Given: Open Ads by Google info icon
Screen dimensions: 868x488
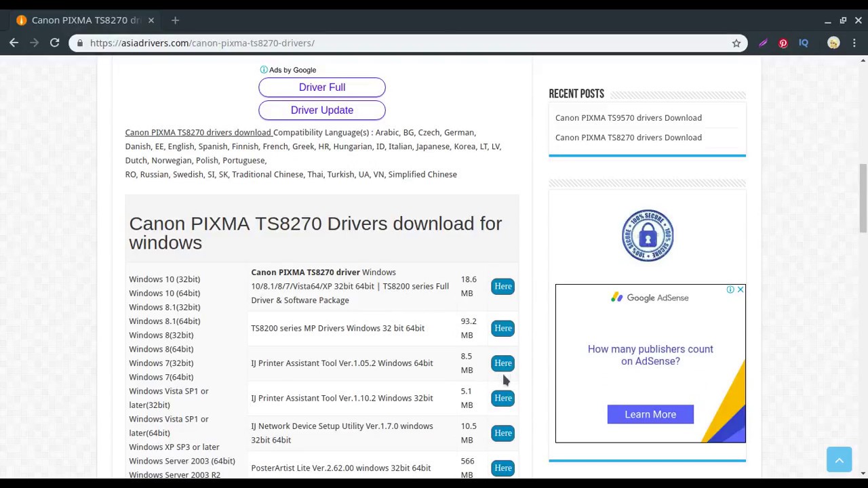Looking at the screenshot, I should (264, 70).
